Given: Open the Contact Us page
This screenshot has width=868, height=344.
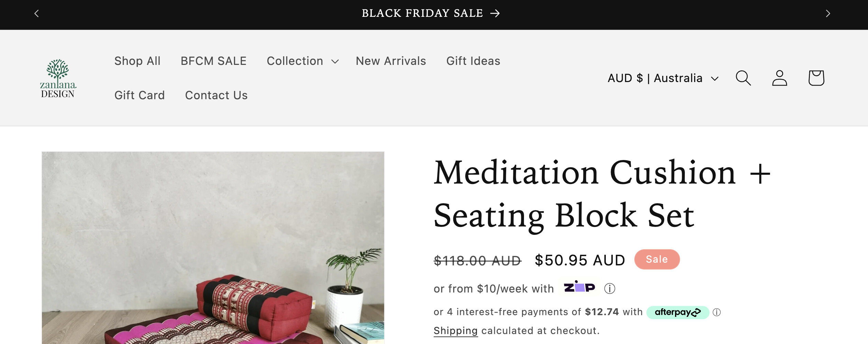Looking at the screenshot, I should tap(216, 95).
